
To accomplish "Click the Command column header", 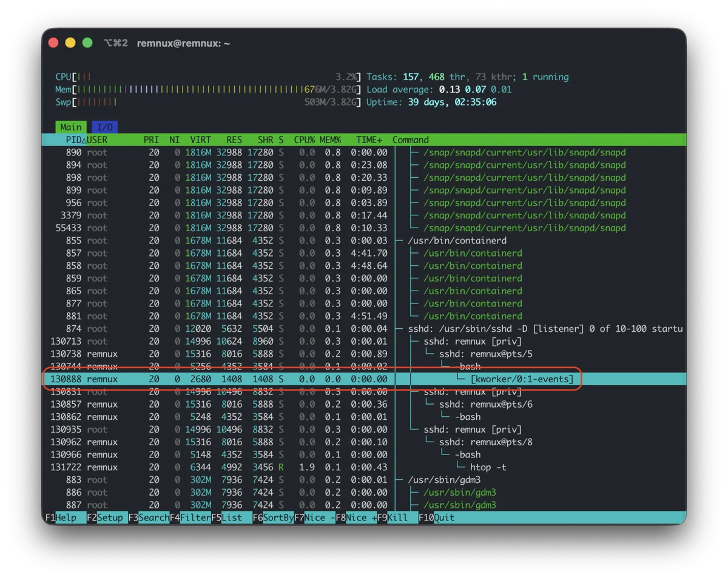I will coord(411,140).
